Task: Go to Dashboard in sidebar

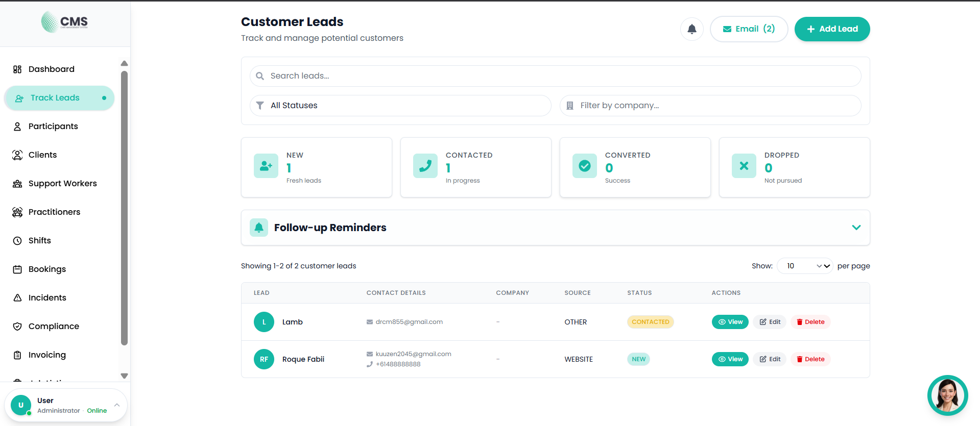Action: (52, 69)
